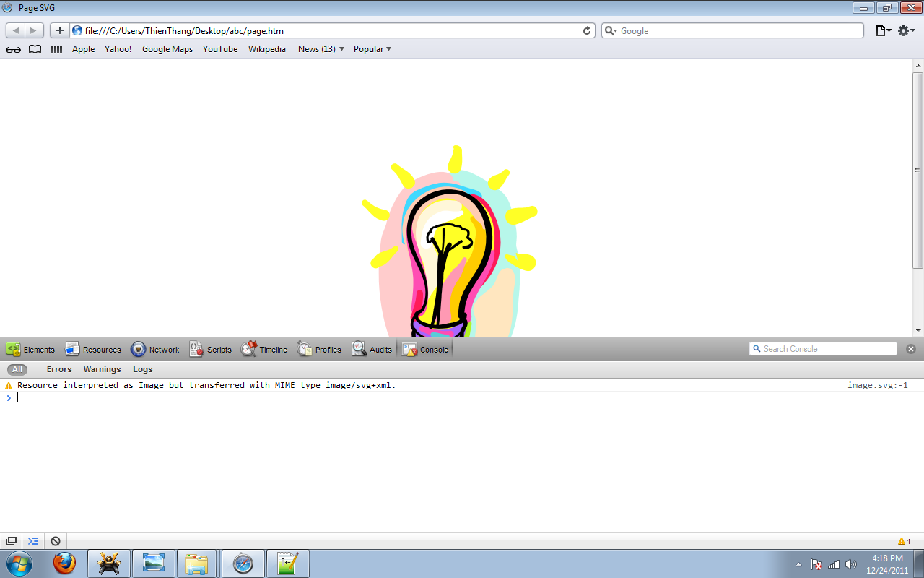Open the Elements panel

point(30,349)
